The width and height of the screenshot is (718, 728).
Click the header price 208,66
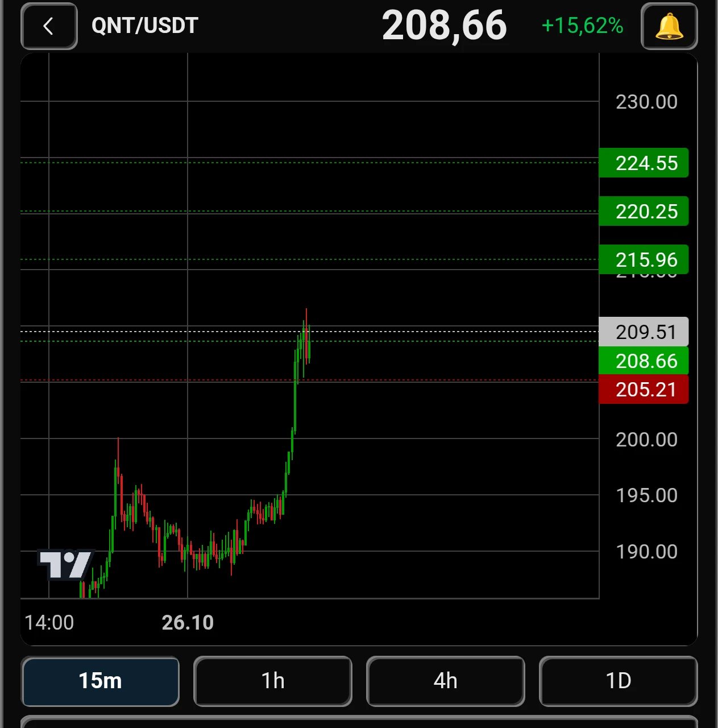[x=444, y=26]
